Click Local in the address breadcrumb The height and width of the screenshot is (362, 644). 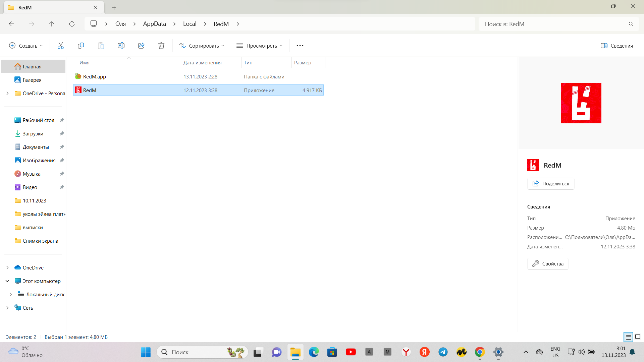tap(190, 24)
